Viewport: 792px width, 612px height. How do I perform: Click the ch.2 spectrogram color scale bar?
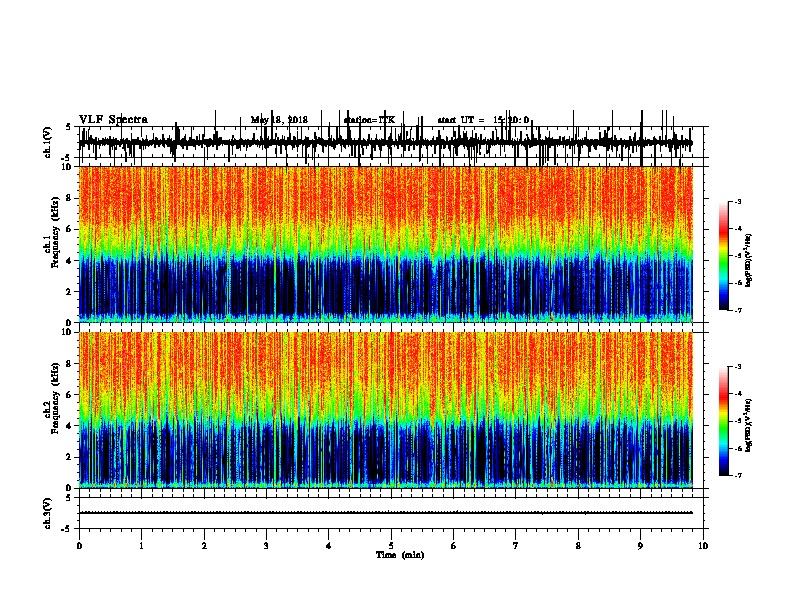coord(724,421)
